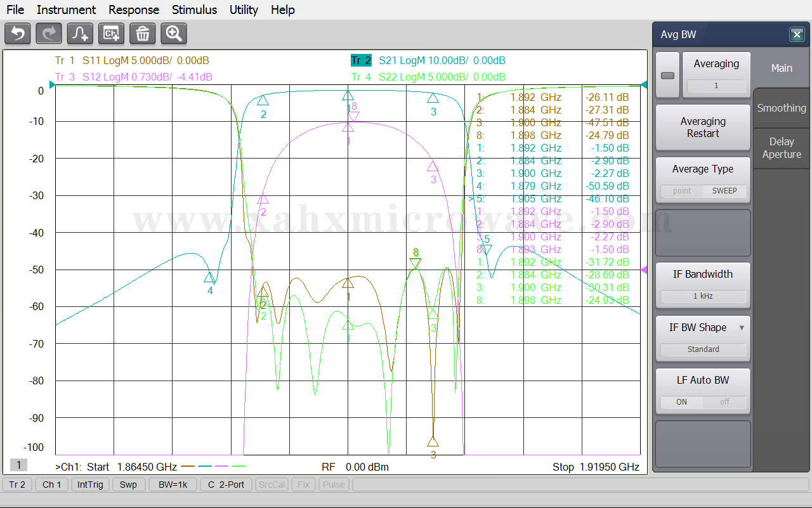The height and width of the screenshot is (508, 812).
Task: Click the Redo arrow toolbar icon
Action: [x=49, y=34]
